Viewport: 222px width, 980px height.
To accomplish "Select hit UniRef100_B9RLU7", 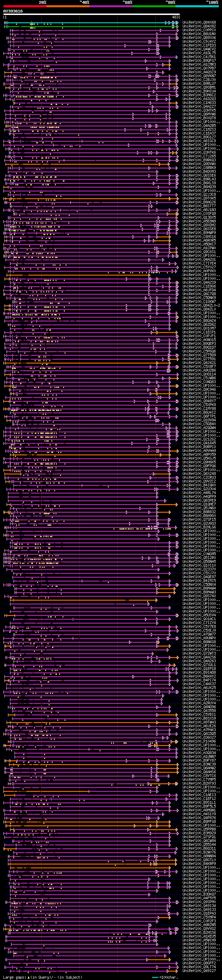I will tap(199, 83).
